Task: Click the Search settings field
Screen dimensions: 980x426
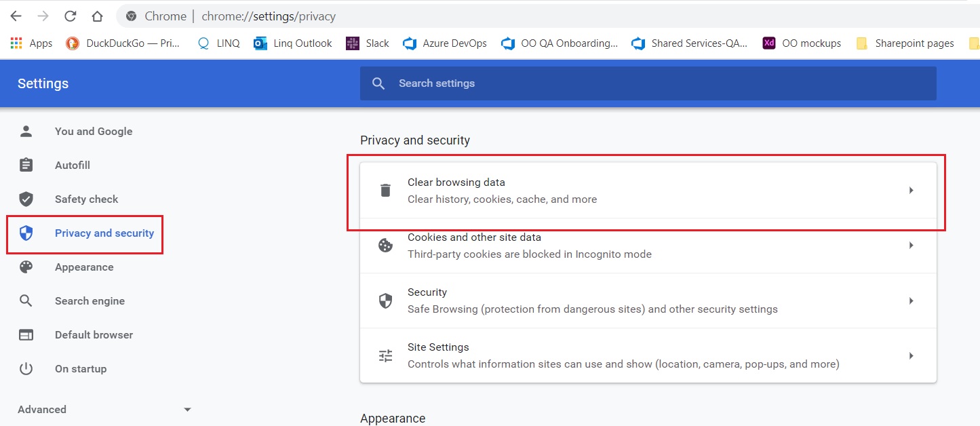Action: pyautogui.click(x=648, y=83)
